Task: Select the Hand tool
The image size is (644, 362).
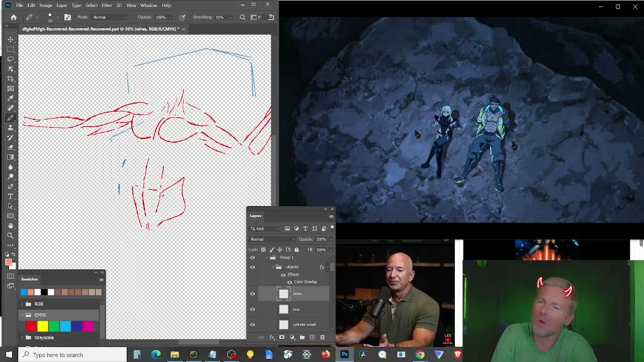Action: pos(11,226)
